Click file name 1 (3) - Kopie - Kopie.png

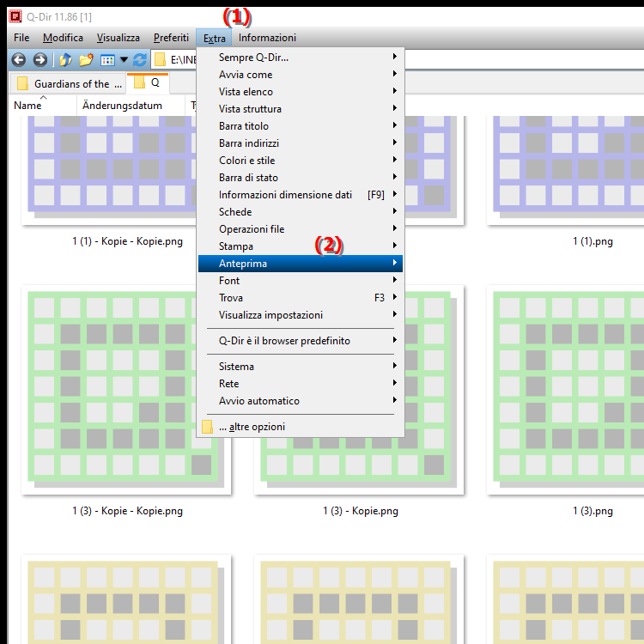point(127,511)
